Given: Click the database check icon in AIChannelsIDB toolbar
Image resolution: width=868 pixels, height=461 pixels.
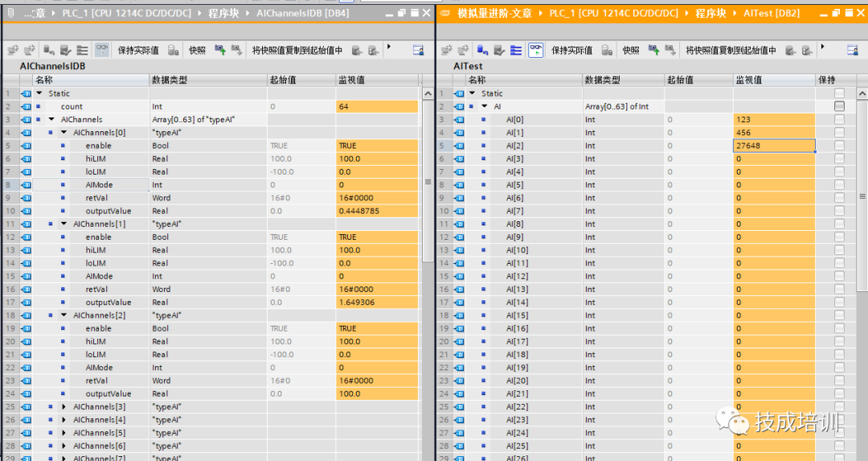Looking at the screenshot, I should 65,51.
